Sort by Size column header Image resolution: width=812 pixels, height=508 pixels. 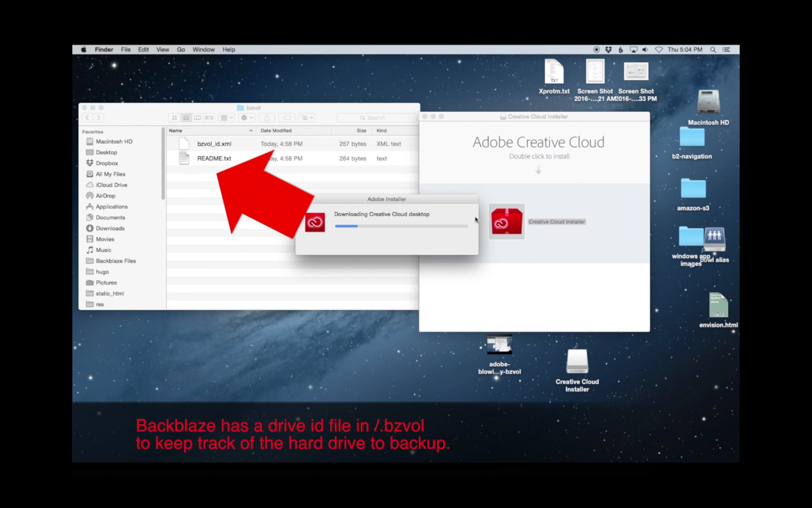pos(352,130)
